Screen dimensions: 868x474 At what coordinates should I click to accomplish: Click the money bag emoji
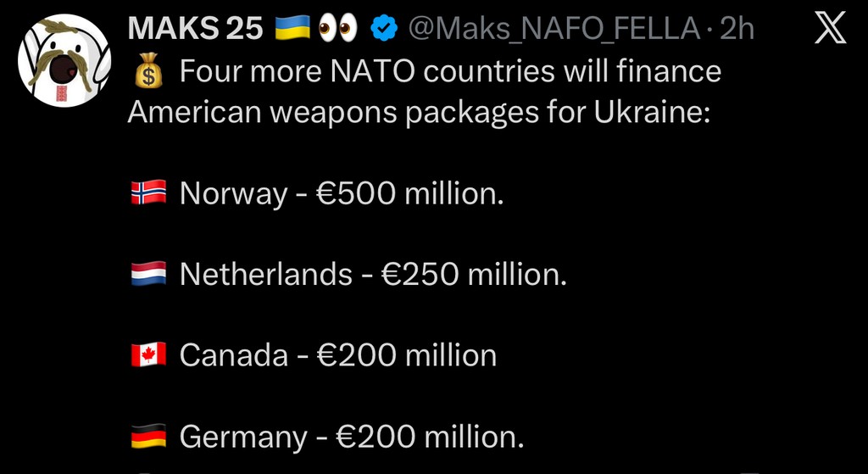point(147,72)
